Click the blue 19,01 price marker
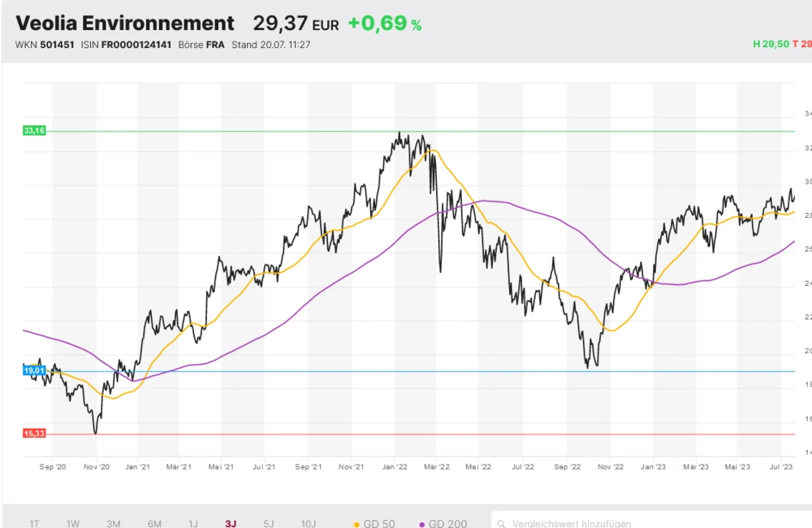The image size is (812, 528). tap(34, 370)
